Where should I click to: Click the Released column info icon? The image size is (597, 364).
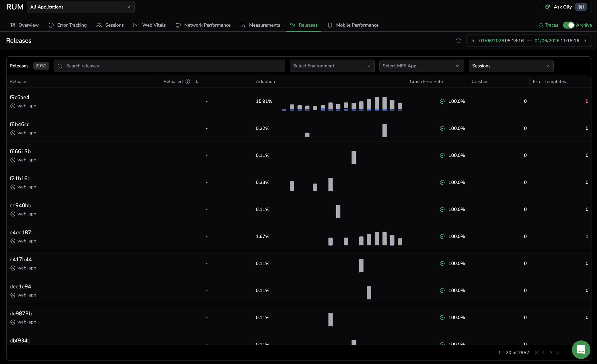(x=187, y=82)
